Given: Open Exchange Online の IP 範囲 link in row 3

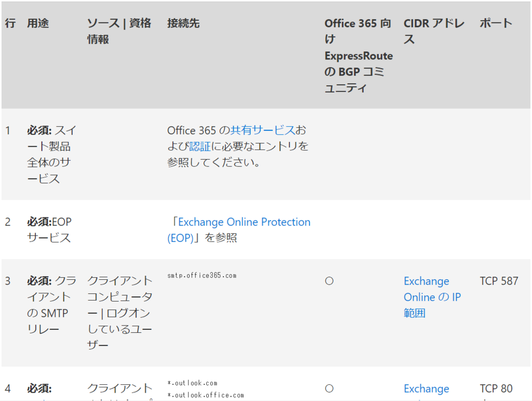Looking at the screenshot, I should pos(432,297).
